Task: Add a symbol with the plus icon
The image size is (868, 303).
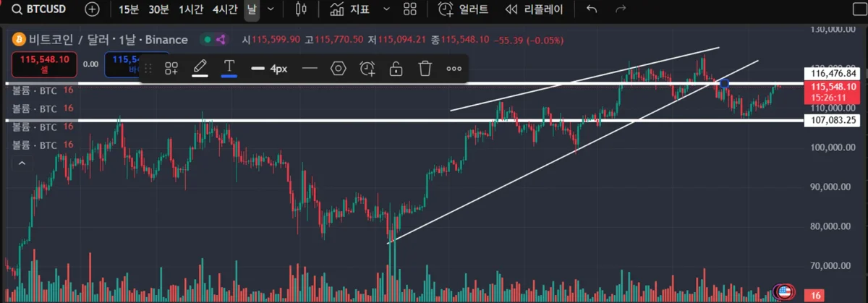Action: click(93, 9)
